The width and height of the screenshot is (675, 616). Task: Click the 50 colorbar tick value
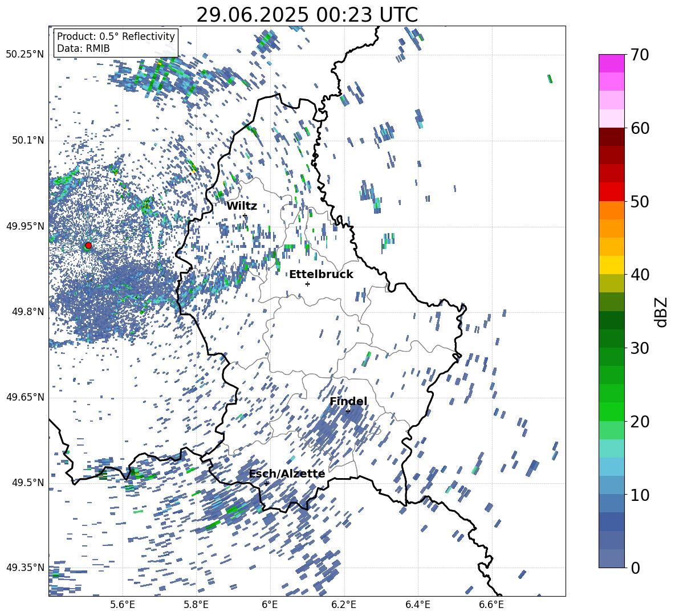click(x=640, y=202)
